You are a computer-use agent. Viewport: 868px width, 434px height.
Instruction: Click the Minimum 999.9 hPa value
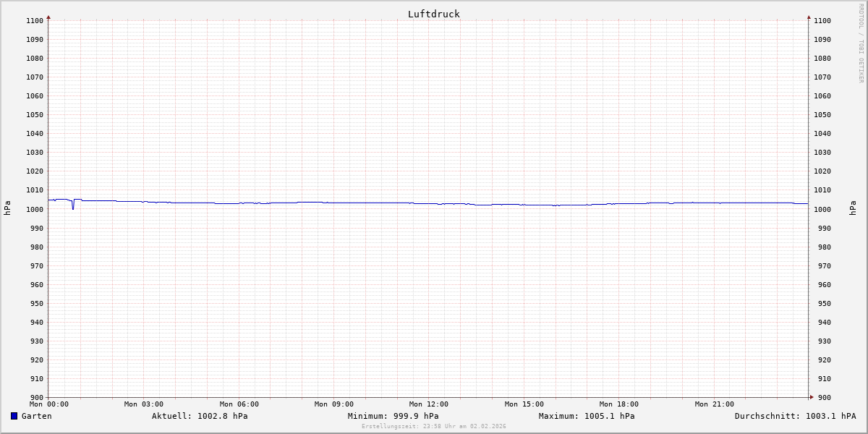click(x=393, y=416)
